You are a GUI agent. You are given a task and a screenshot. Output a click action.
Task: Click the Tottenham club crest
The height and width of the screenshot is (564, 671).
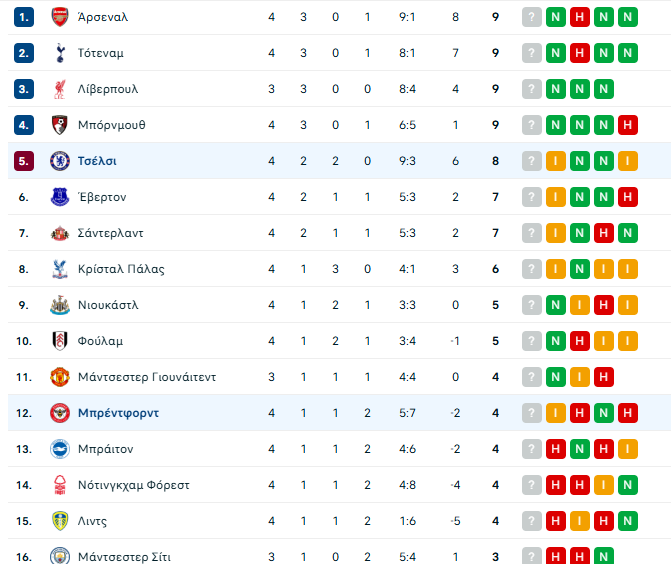tap(60, 53)
